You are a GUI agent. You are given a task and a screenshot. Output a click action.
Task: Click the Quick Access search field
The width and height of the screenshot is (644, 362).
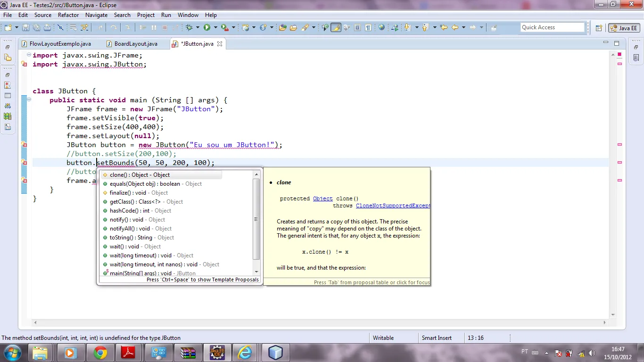click(552, 27)
